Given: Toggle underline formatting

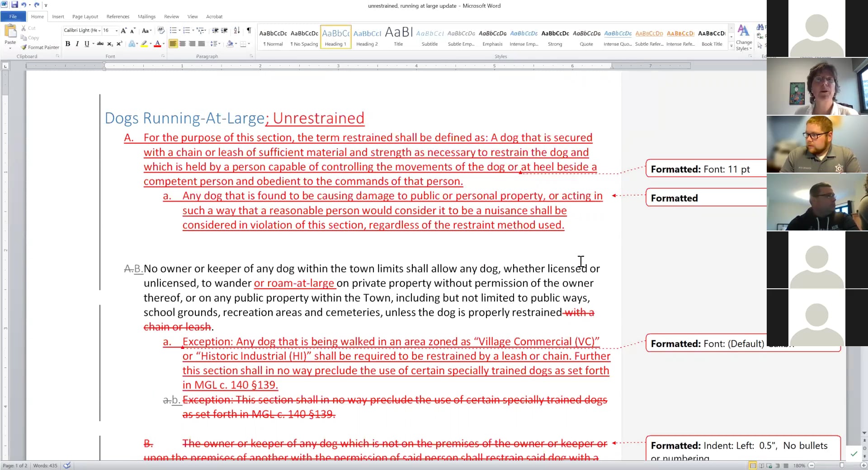Looking at the screenshot, I should tap(86, 44).
